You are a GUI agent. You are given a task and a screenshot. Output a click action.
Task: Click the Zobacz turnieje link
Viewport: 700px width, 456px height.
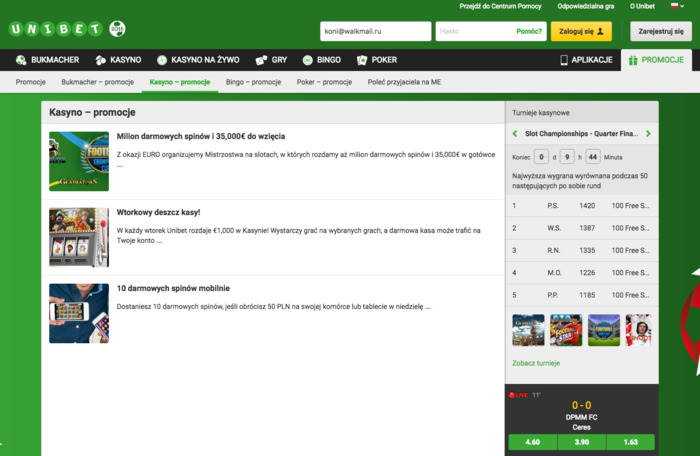pyautogui.click(x=536, y=363)
